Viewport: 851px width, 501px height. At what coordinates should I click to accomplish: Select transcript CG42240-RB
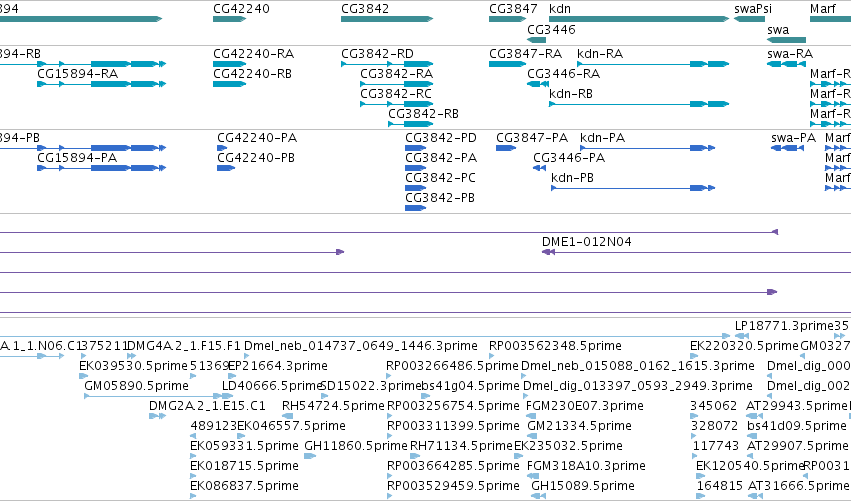click(252, 74)
